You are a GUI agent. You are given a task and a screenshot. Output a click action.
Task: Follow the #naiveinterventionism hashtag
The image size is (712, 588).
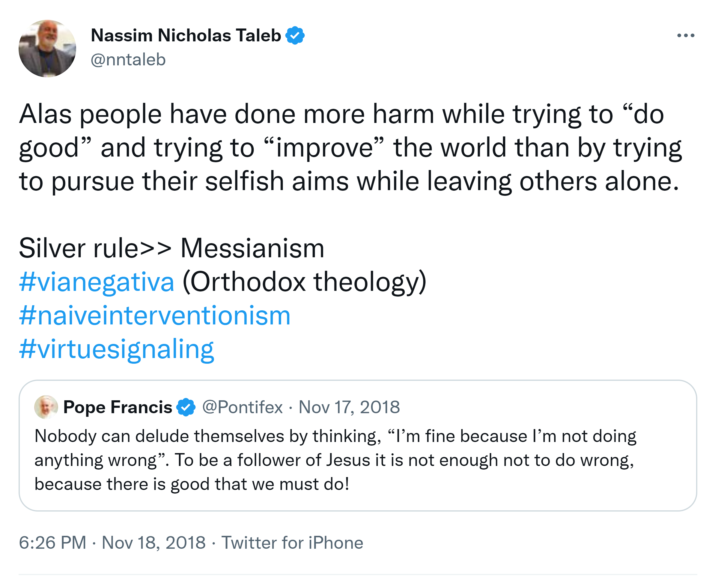coord(155,315)
